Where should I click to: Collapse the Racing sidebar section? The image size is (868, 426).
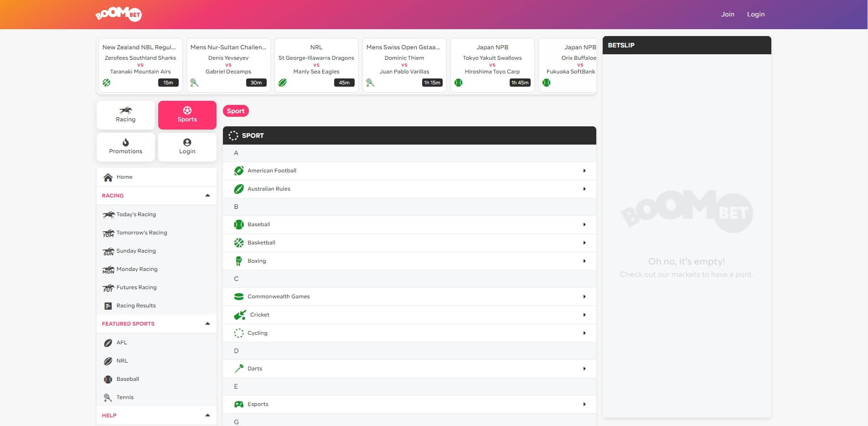pyautogui.click(x=207, y=196)
